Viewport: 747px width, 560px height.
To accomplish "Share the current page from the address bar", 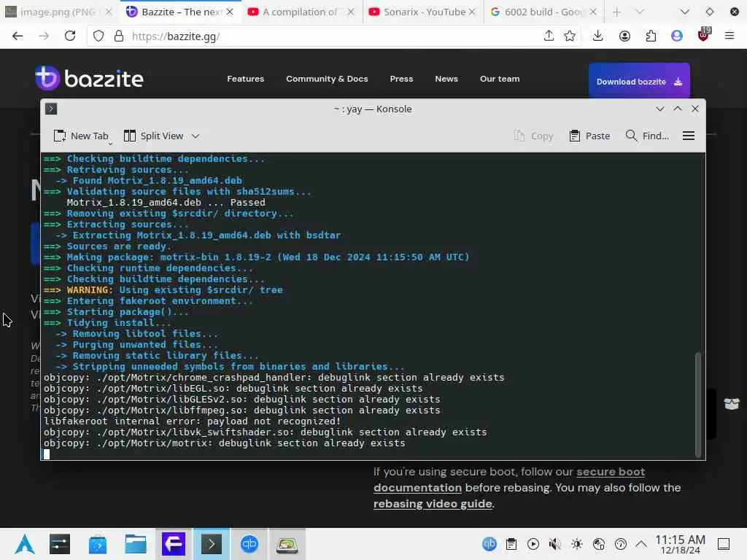I will coord(549,36).
